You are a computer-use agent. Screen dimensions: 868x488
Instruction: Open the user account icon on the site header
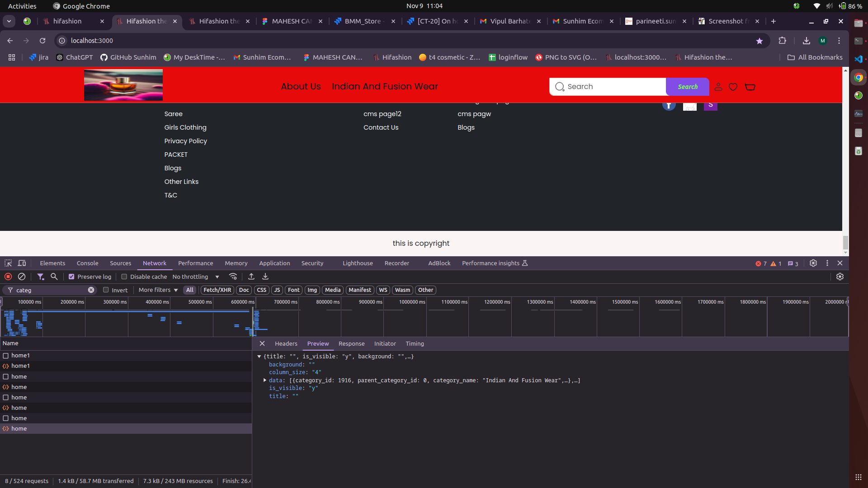[x=718, y=87]
